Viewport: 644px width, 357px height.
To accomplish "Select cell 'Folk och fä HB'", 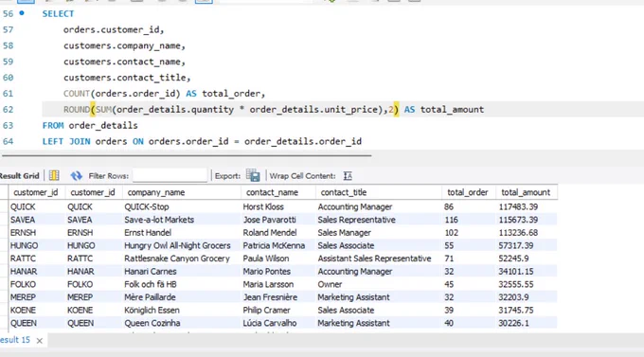I will 151,284.
